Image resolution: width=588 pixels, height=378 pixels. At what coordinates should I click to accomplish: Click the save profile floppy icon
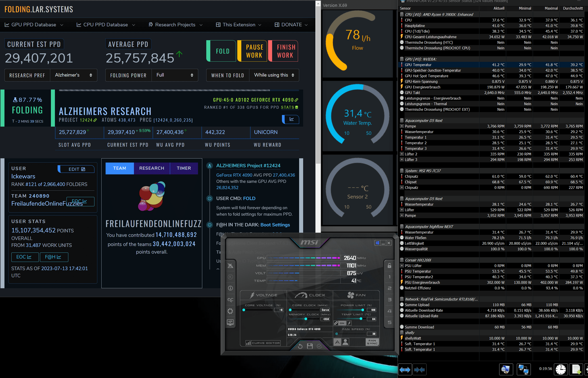tap(310, 346)
